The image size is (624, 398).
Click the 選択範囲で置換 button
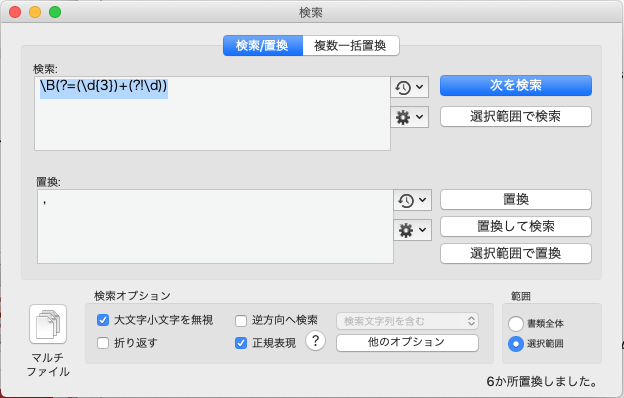coord(516,254)
